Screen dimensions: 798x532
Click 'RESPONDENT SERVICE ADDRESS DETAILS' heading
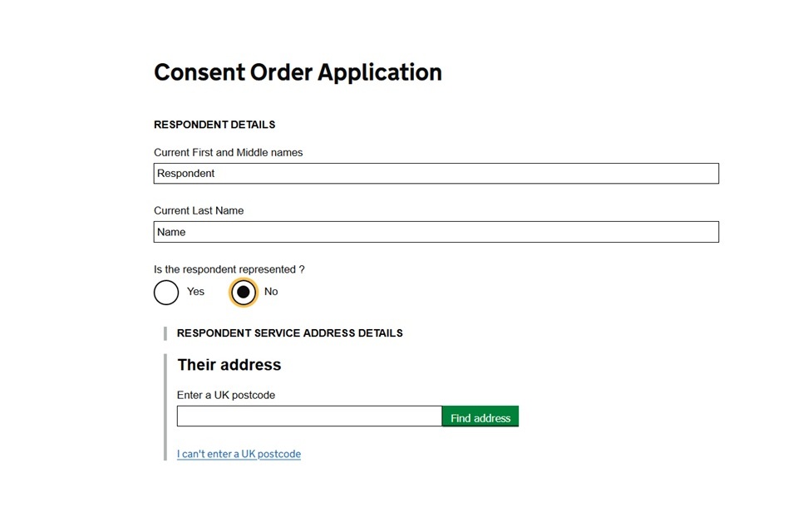[x=289, y=332]
